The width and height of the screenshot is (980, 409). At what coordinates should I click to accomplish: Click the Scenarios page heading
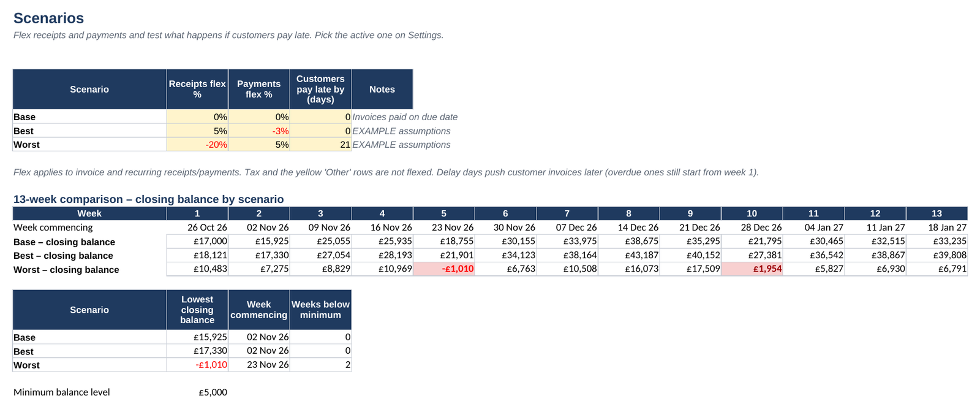tap(48, 18)
